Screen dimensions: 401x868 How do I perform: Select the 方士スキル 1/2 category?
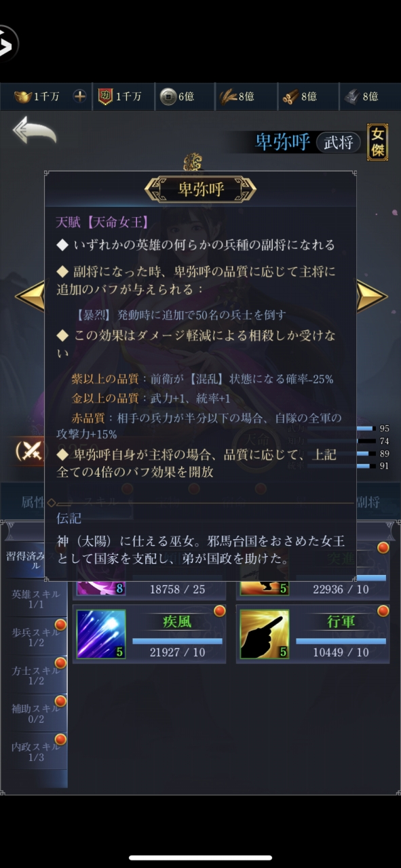(36, 675)
